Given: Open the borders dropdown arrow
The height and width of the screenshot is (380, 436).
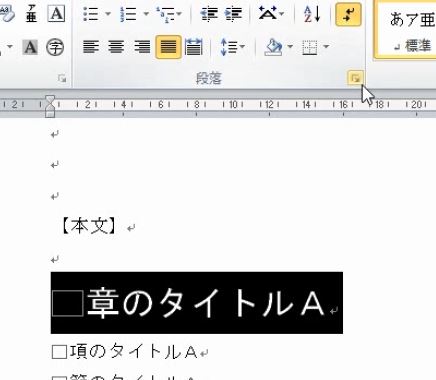Looking at the screenshot, I should point(326,47).
